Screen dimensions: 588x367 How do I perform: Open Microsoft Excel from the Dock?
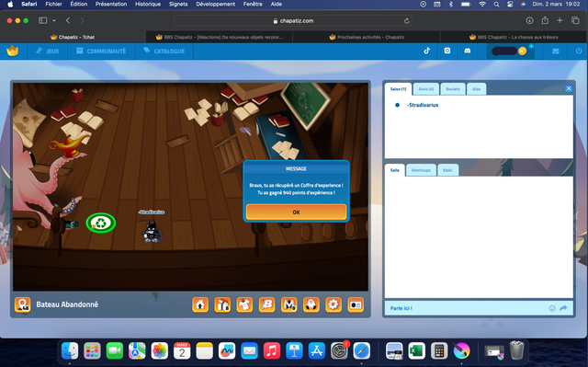click(416, 350)
